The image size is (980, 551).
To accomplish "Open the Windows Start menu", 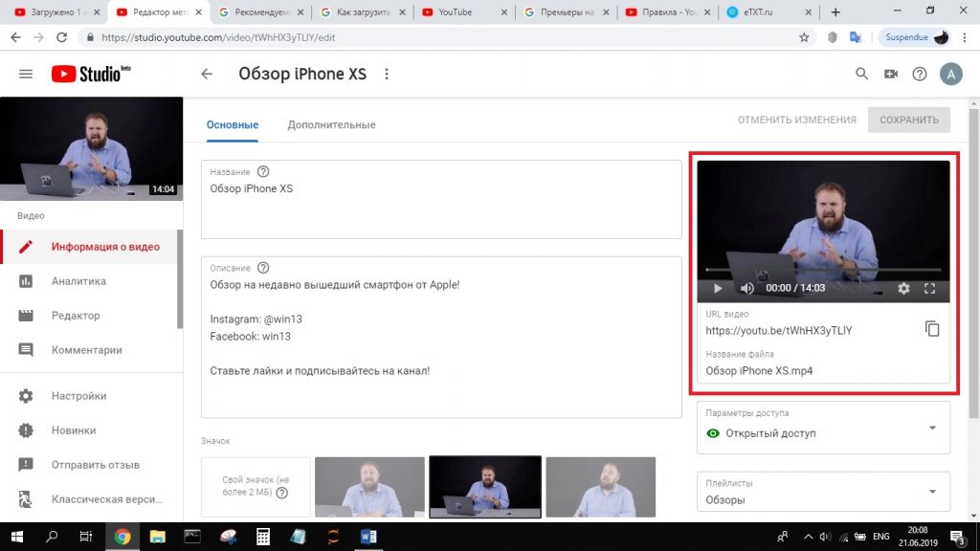I will 17,537.
